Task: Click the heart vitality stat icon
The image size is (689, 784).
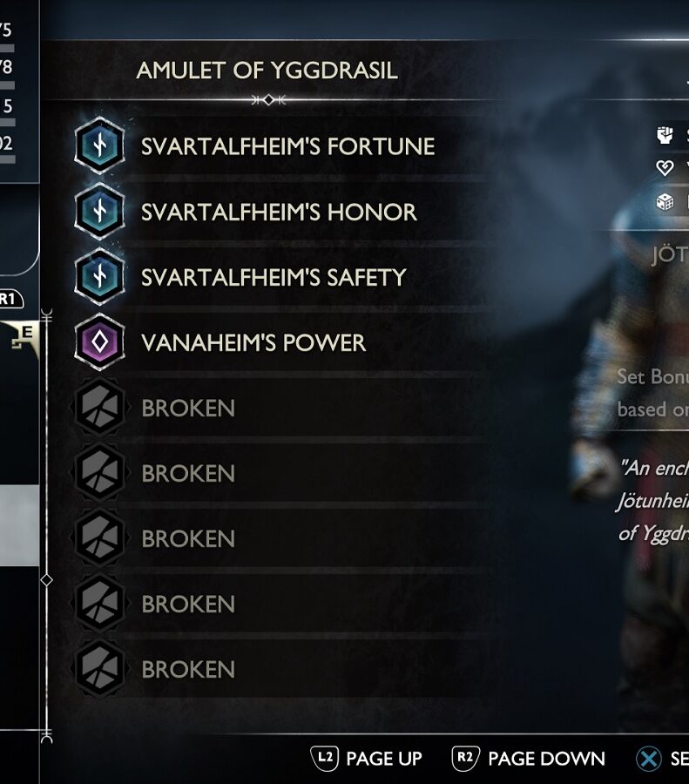Action: [x=665, y=167]
